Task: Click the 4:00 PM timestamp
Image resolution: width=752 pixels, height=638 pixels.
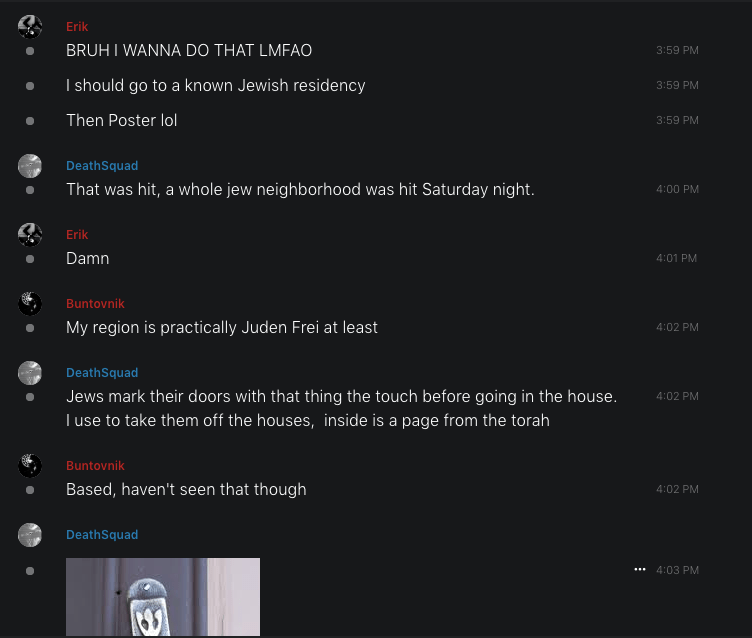Action: [x=677, y=189]
